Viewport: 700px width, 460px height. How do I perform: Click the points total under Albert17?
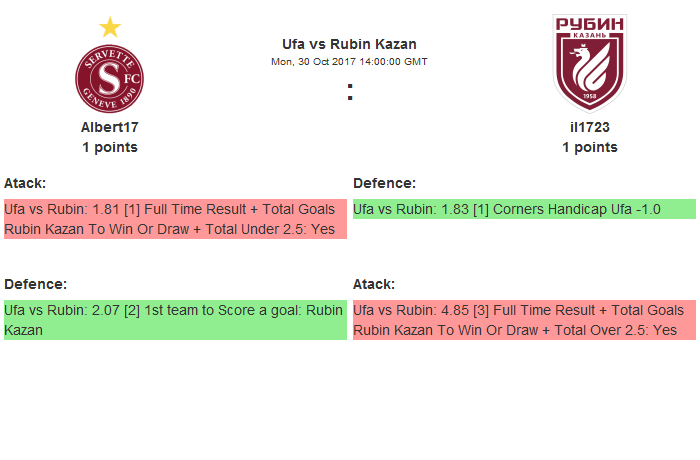(x=110, y=147)
